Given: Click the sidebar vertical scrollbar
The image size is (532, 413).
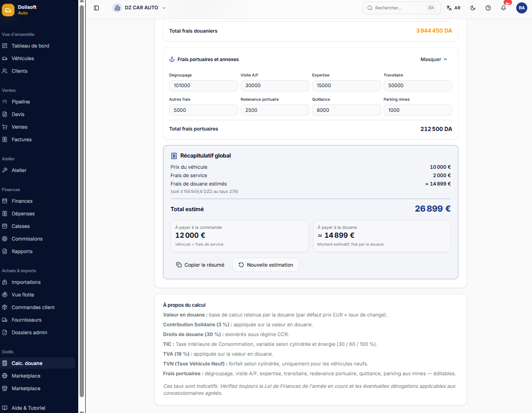Looking at the screenshot, I should pos(82,200).
